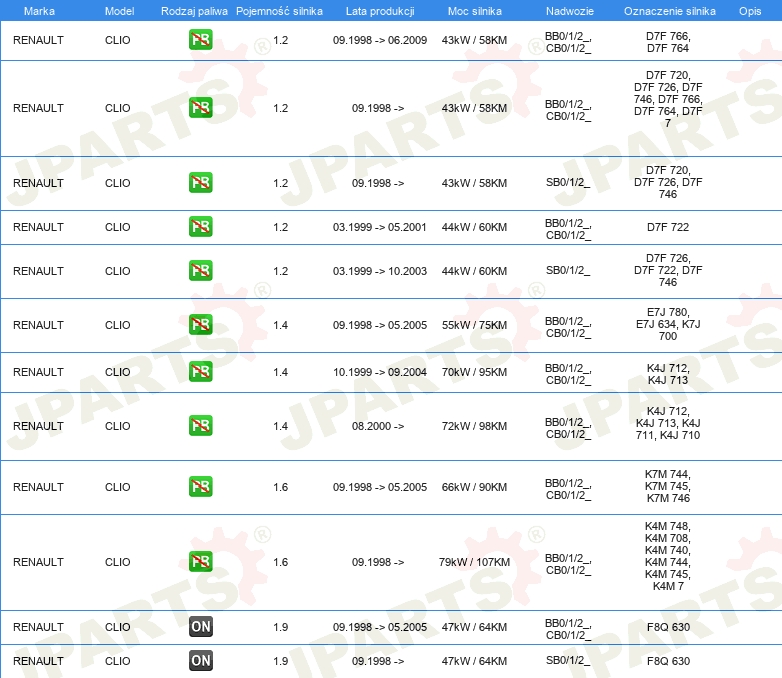Click the ON diesel icon for 09.1998 -> 05.2005
The image size is (782, 678).
[200, 627]
